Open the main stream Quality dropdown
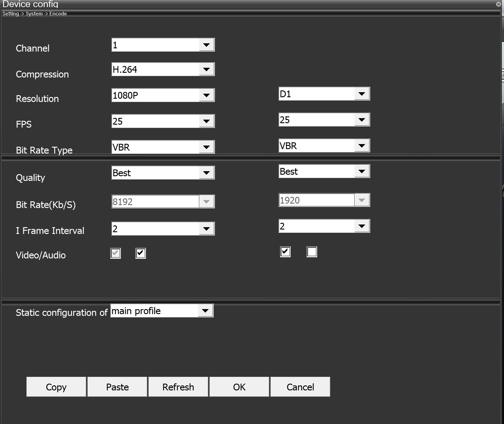Viewport: 504px width, 424px height. tap(206, 173)
